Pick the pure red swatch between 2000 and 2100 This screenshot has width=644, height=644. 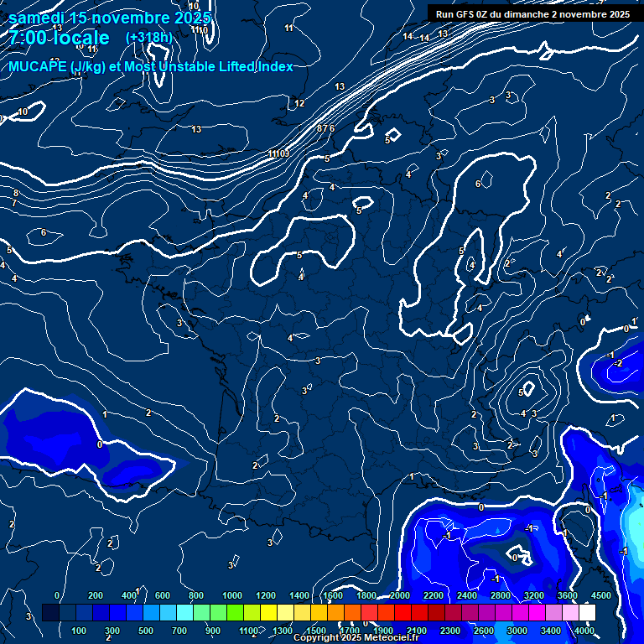[x=402, y=612]
